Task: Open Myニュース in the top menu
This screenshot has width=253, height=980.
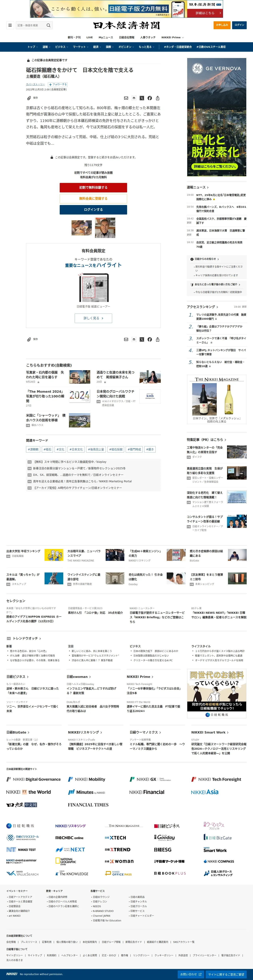Action: pyautogui.click(x=106, y=38)
